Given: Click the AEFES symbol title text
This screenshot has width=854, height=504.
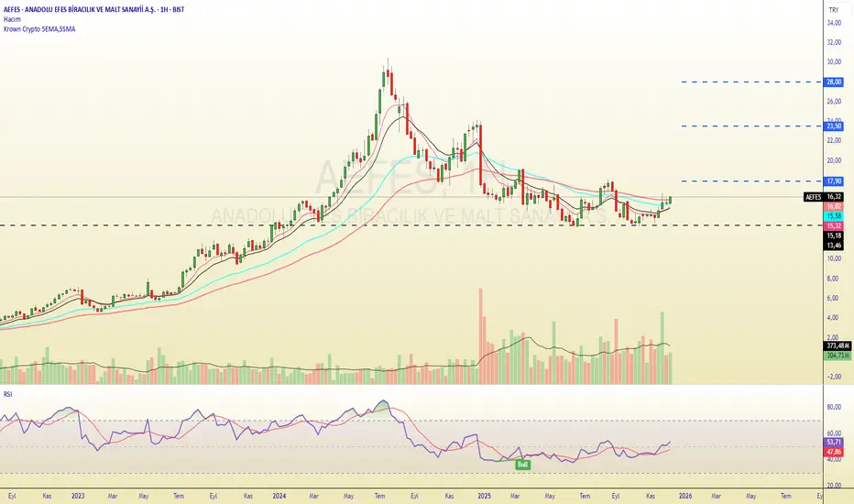Looking at the screenshot, I should [x=93, y=10].
